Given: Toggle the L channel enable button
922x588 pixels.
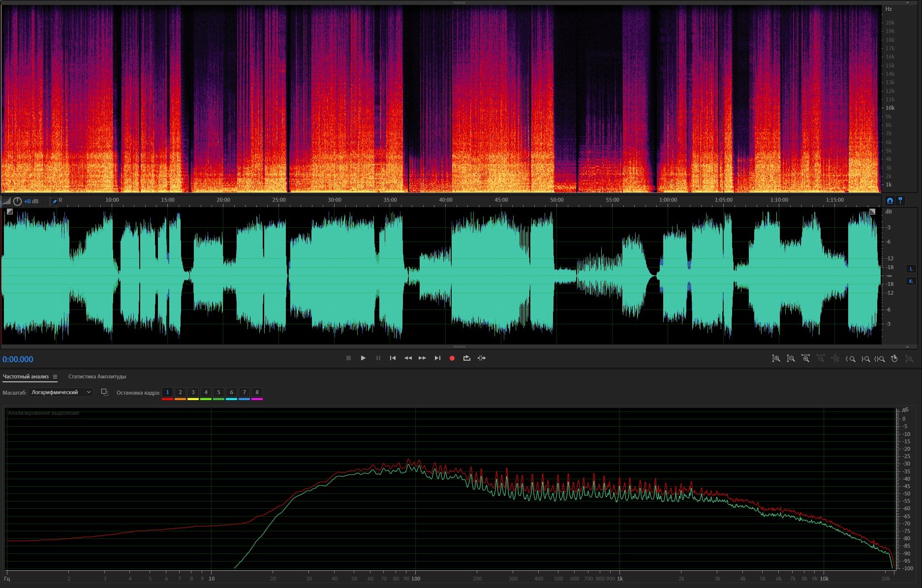Looking at the screenshot, I should pos(911,269).
